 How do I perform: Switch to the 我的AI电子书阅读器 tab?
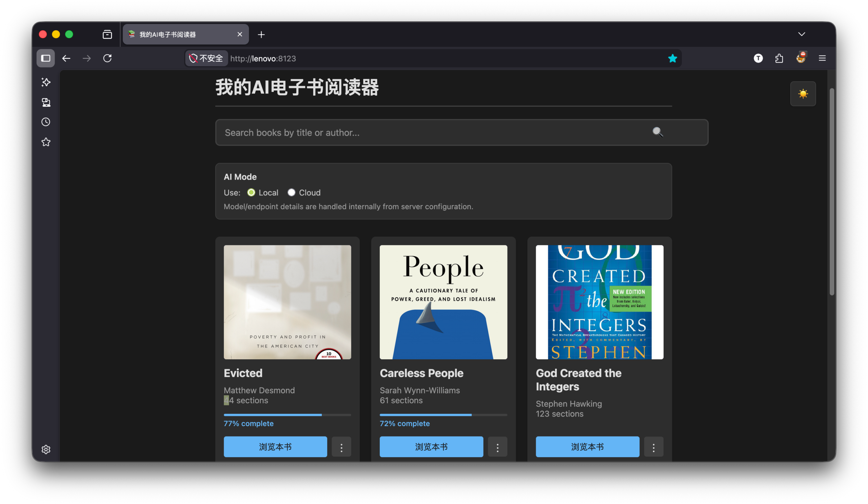click(x=186, y=35)
